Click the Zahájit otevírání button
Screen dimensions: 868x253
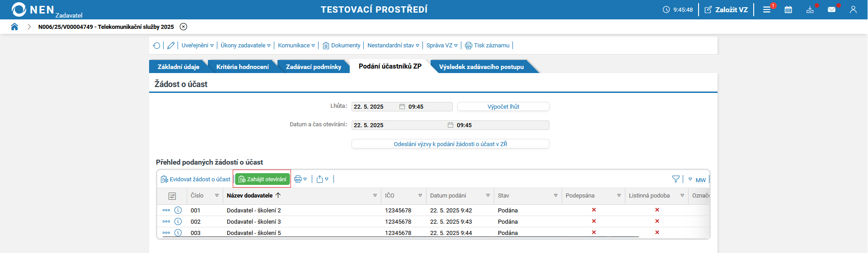pos(262,179)
